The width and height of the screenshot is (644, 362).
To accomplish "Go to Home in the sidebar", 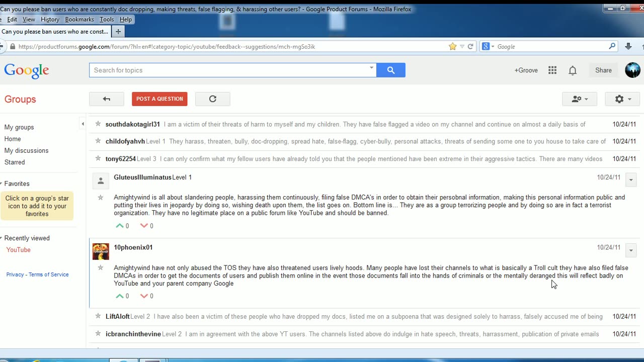I will 13,139.
